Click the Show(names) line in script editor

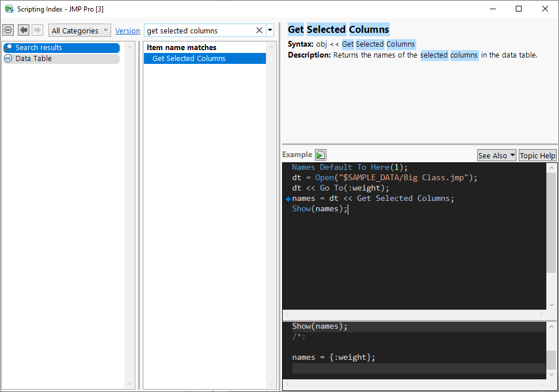pyautogui.click(x=320, y=209)
